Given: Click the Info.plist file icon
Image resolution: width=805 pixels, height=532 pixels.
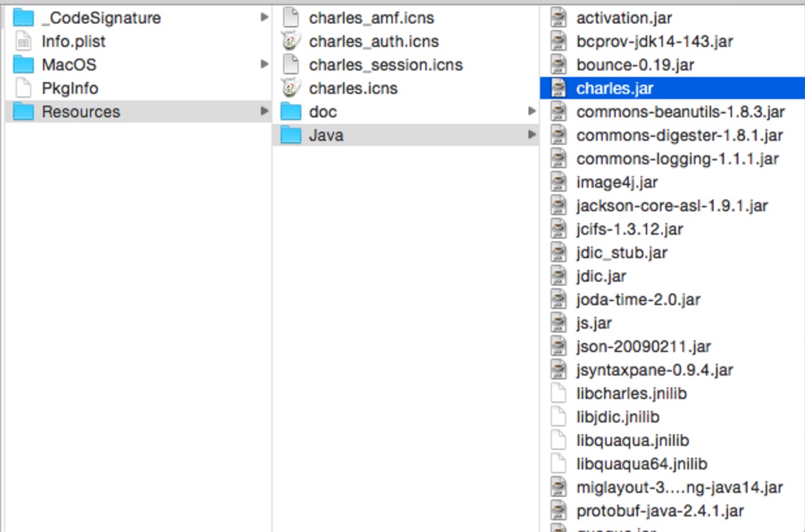Looking at the screenshot, I should pyautogui.click(x=23, y=41).
